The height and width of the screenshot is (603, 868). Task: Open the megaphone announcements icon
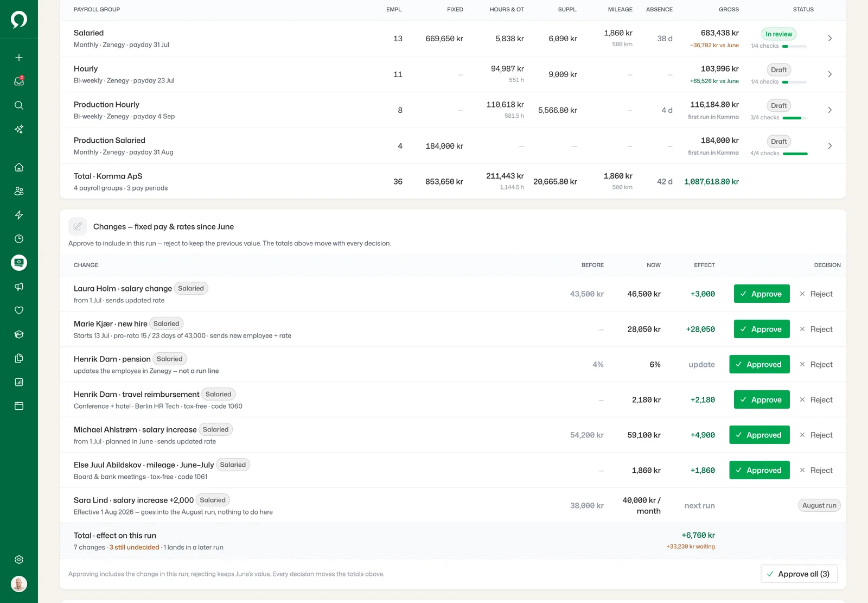19,287
